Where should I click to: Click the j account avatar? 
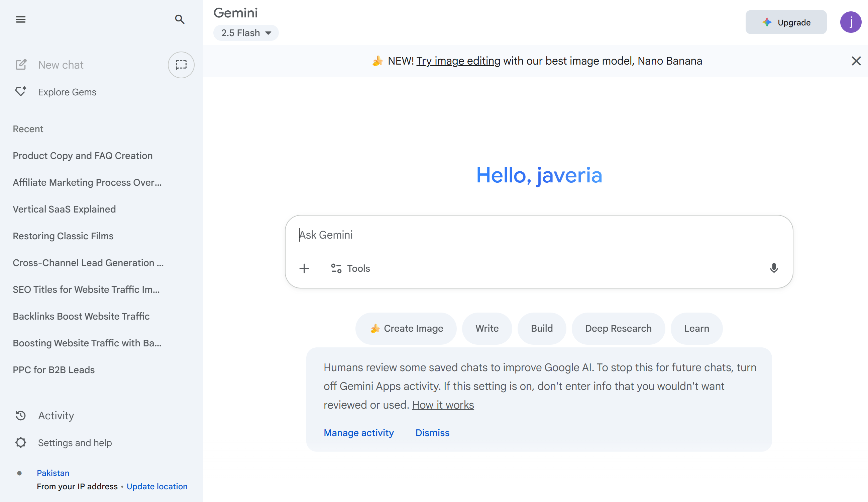coord(850,22)
